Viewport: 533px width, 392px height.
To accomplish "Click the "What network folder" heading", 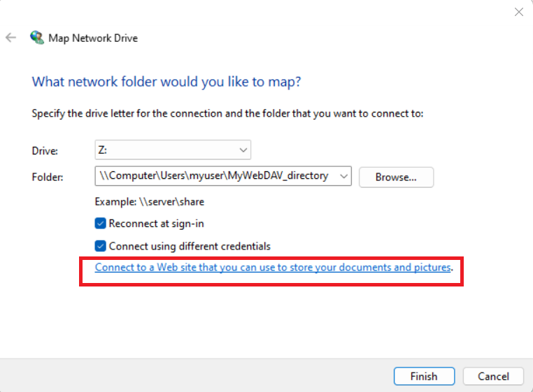I will point(166,82).
